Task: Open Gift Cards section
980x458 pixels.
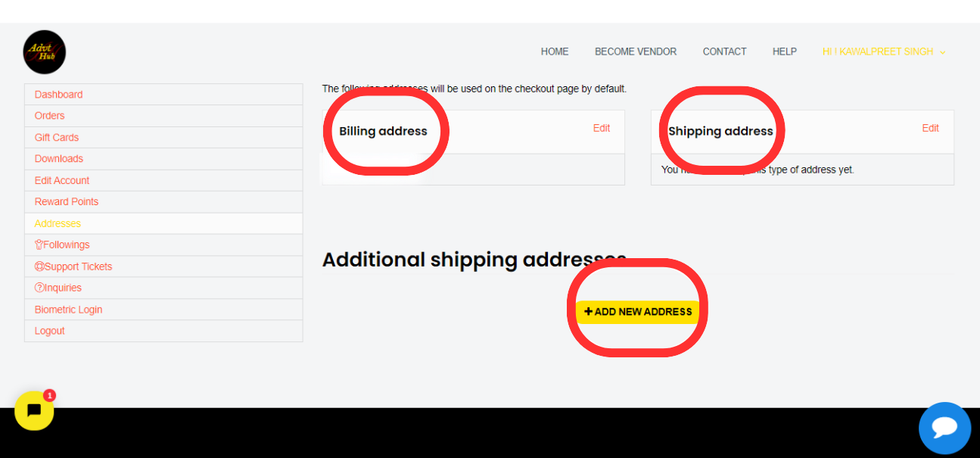Action: pos(163,137)
